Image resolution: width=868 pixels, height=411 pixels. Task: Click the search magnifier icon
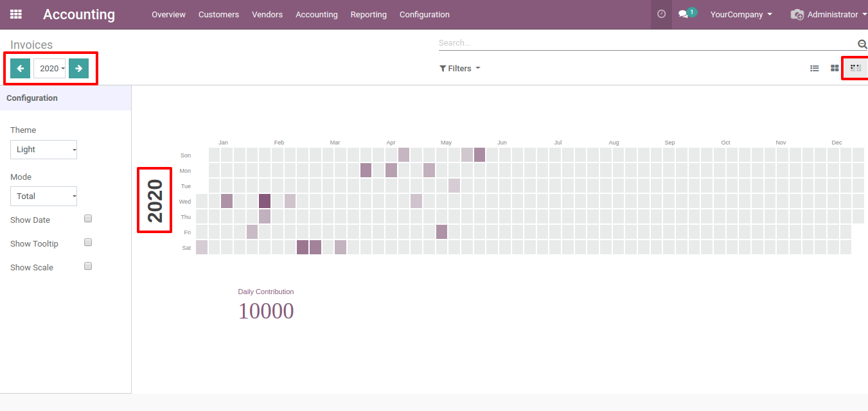[862, 44]
